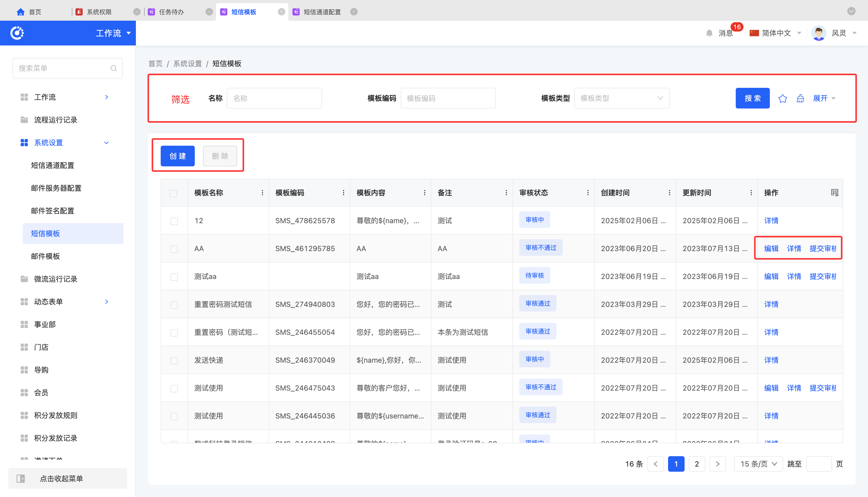Click the collapse menu icon at sidebar bottom
Image resolution: width=868 pixels, height=497 pixels.
coord(21,478)
